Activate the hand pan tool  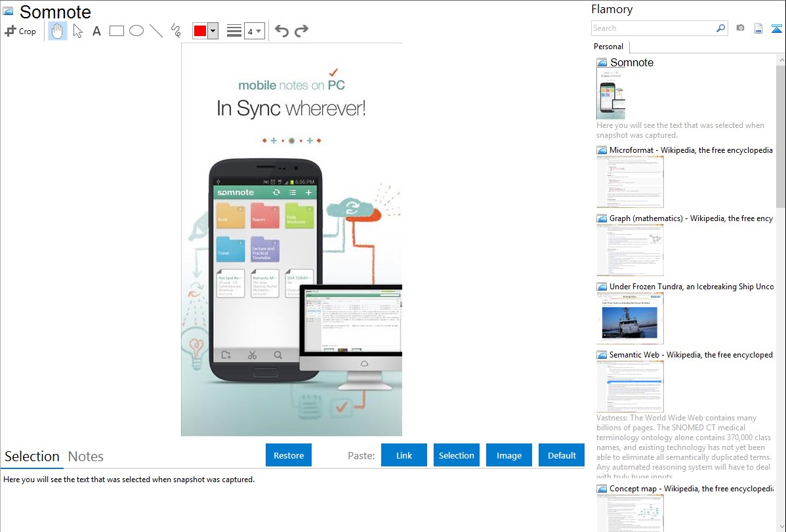point(57,31)
